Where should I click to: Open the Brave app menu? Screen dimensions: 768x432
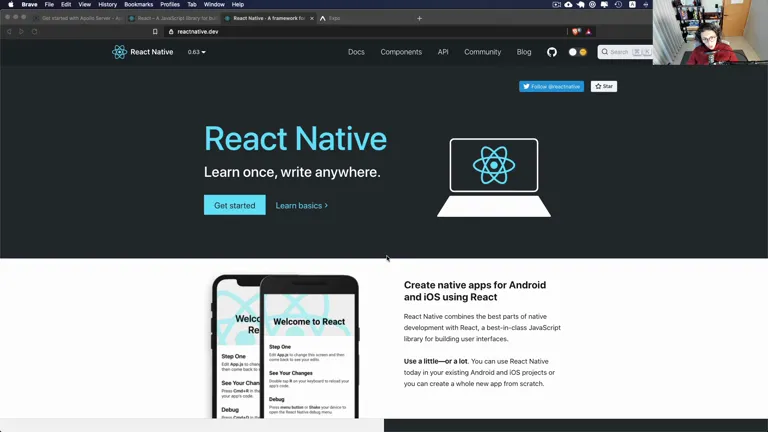[29, 4]
